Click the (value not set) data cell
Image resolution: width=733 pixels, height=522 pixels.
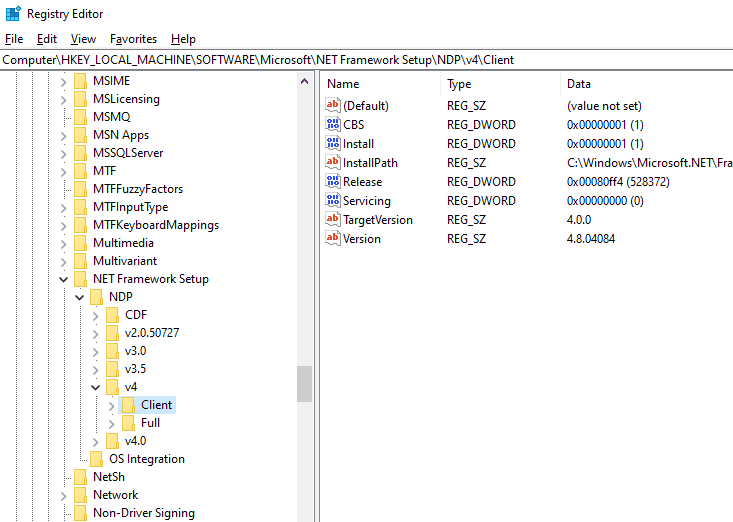tap(604, 106)
